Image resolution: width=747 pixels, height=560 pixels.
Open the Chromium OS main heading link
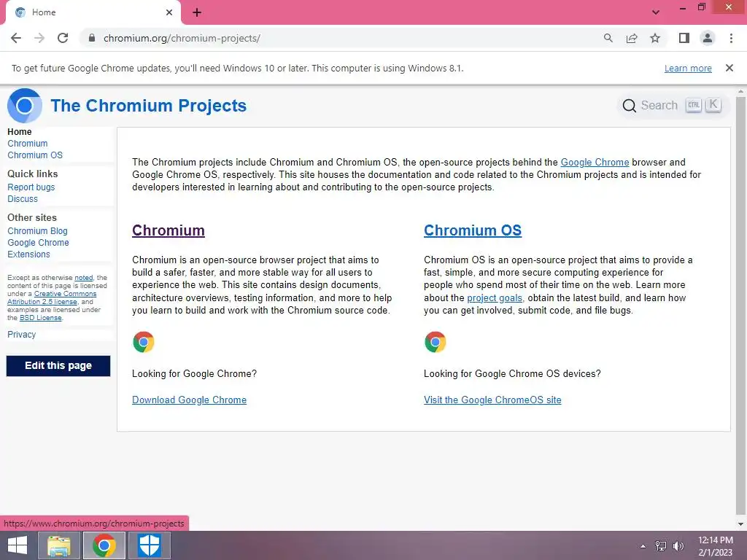473,230
